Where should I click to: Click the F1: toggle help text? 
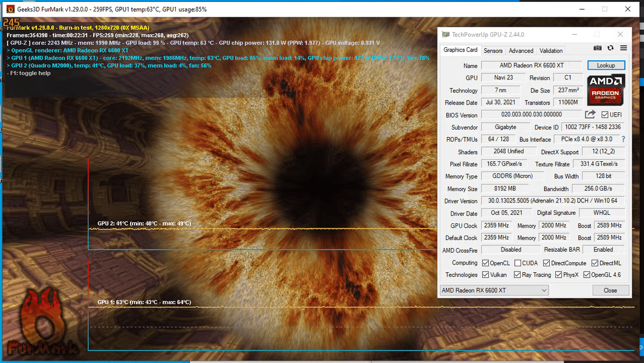coord(29,73)
